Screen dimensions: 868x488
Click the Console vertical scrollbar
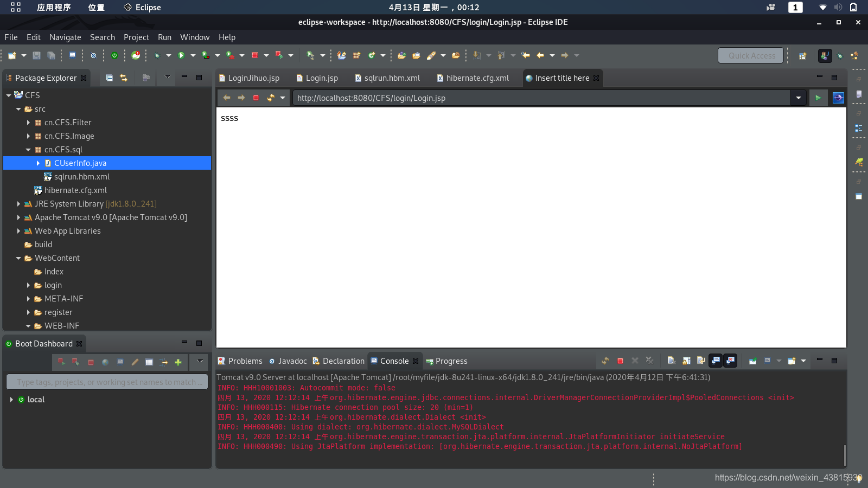845,455
